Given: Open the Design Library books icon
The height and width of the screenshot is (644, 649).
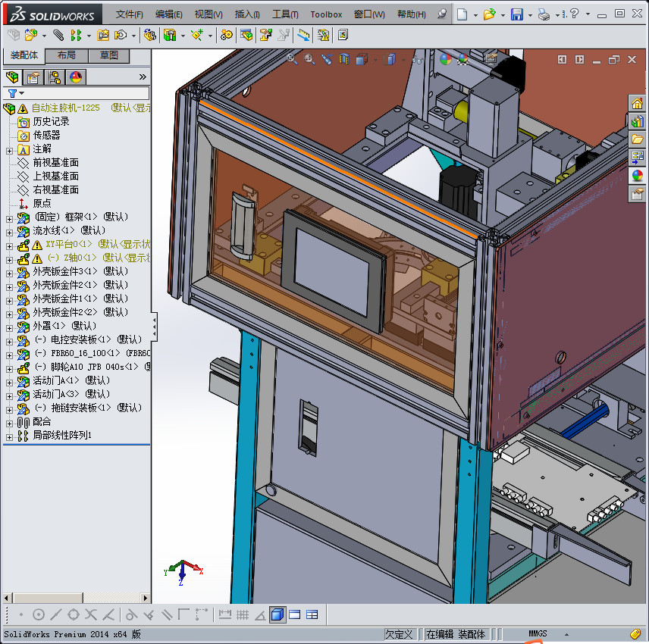Looking at the screenshot, I should pos(637,121).
